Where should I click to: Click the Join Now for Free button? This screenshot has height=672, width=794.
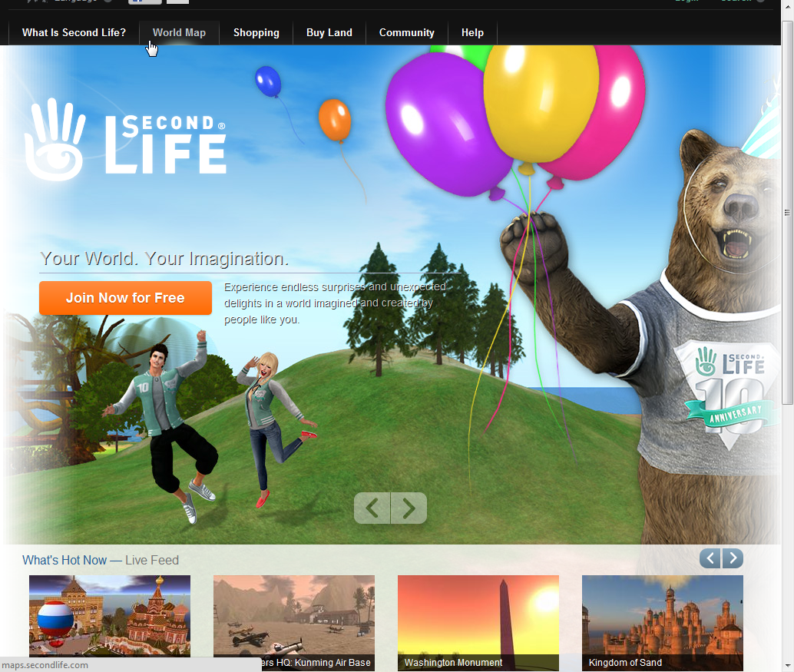[x=125, y=298]
